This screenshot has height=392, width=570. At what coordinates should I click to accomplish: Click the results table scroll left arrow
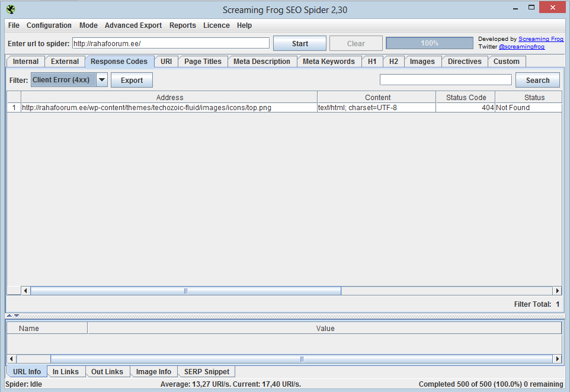[x=25, y=291]
